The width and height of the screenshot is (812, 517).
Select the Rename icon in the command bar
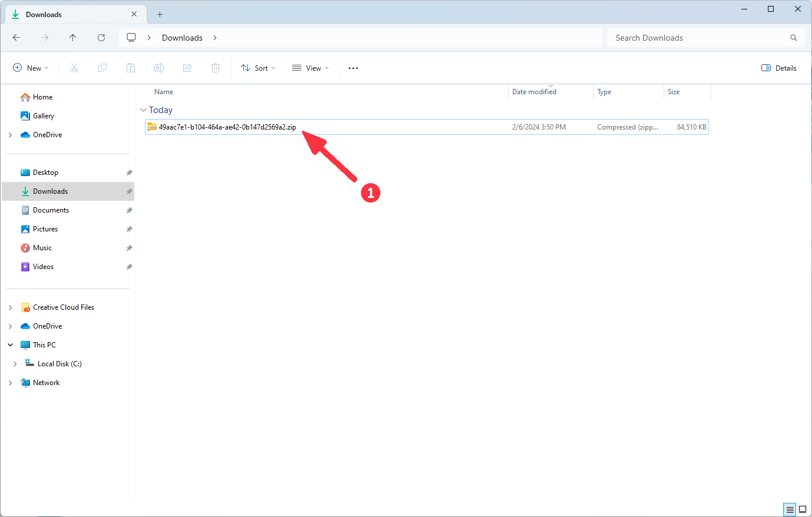(158, 68)
